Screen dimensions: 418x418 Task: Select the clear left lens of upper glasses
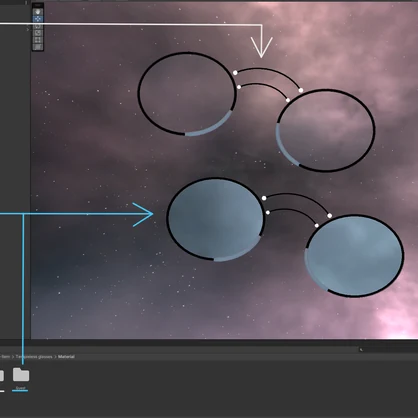(187, 94)
